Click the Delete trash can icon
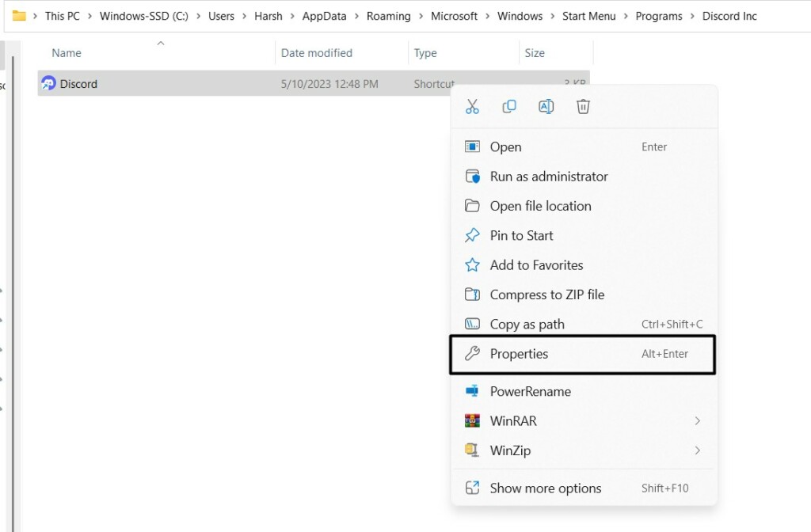 pos(583,107)
